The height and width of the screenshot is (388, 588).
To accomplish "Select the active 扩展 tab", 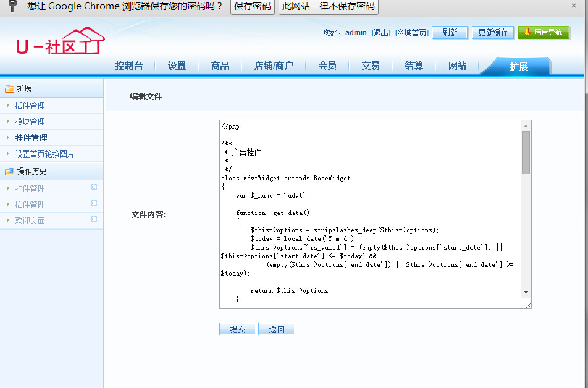I will pos(519,67).
